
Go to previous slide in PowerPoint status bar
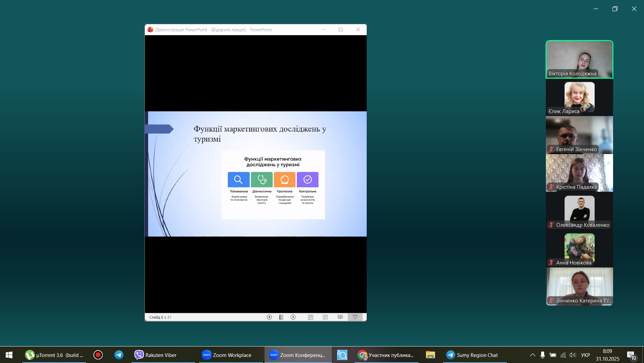[x=269, y=317]
